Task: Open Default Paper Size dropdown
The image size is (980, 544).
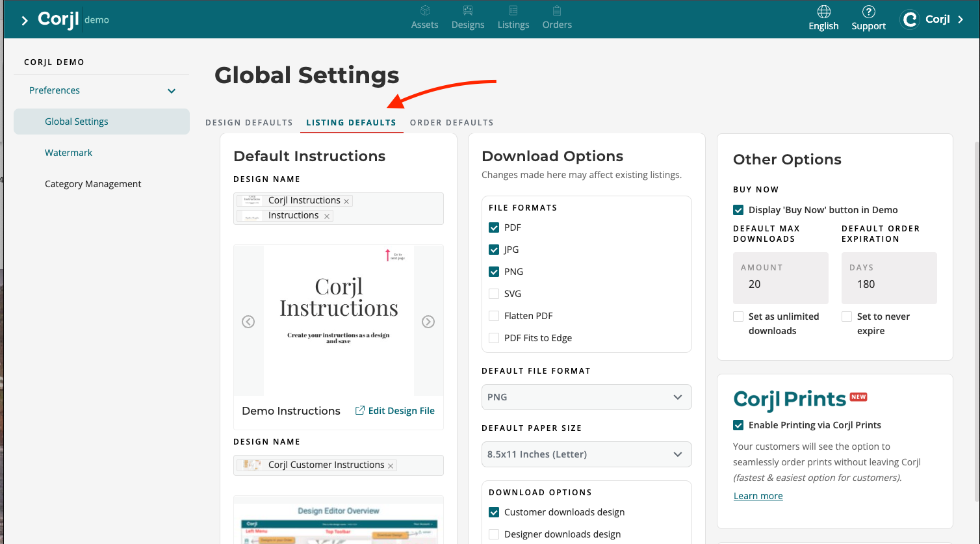Action: (587, 454)
